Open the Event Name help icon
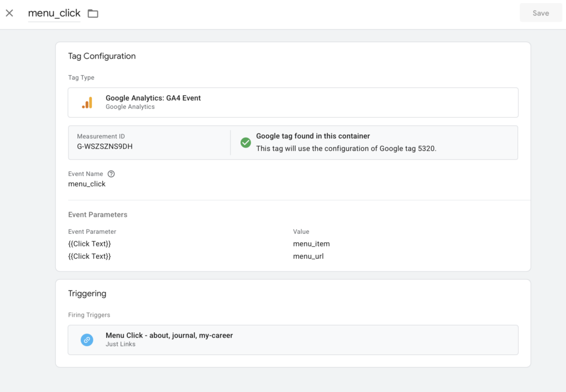The height and width of the screenshot is (392, 566). pyautogui.click(x=111, y=174)
